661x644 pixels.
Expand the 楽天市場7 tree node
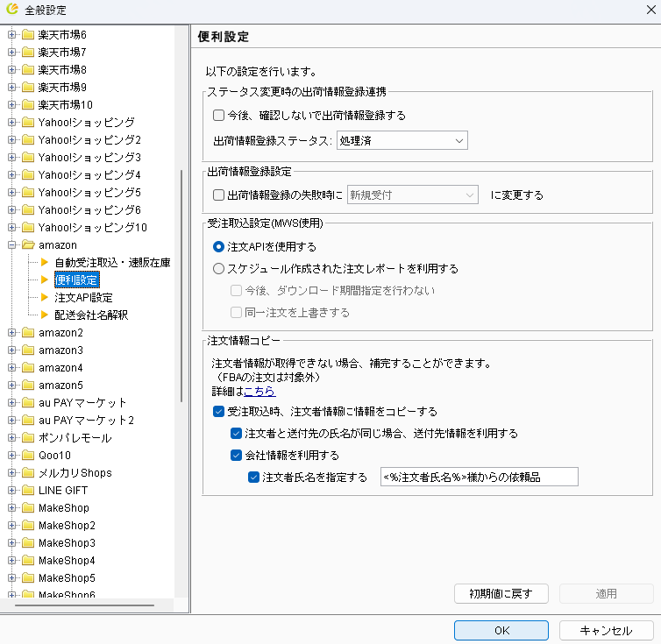(11, 52)
